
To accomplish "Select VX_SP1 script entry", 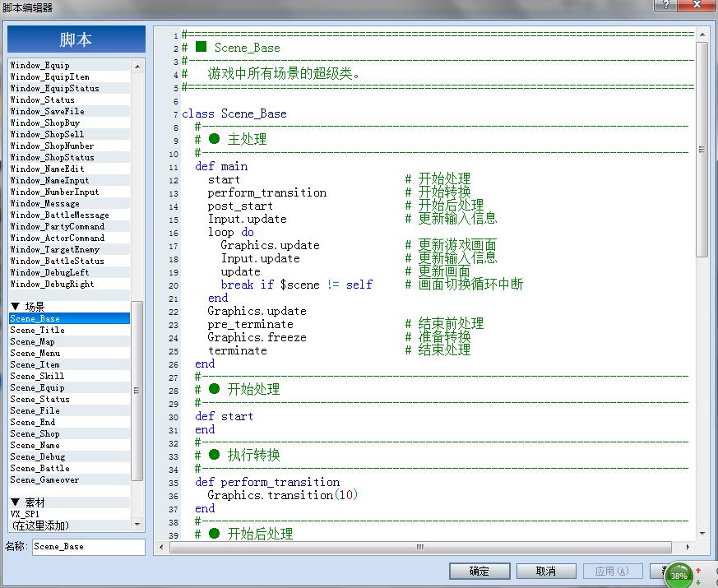I will [x=70, y=514].
